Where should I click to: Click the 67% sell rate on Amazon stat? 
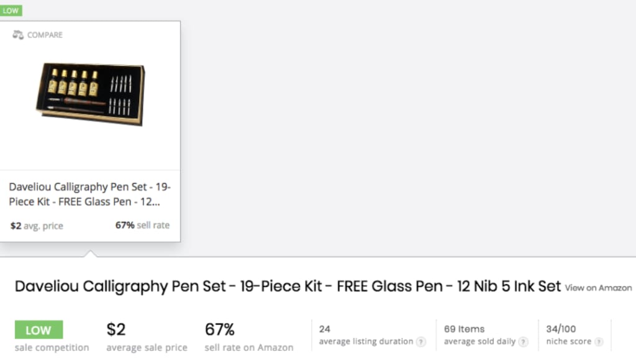tap(219, 329)
